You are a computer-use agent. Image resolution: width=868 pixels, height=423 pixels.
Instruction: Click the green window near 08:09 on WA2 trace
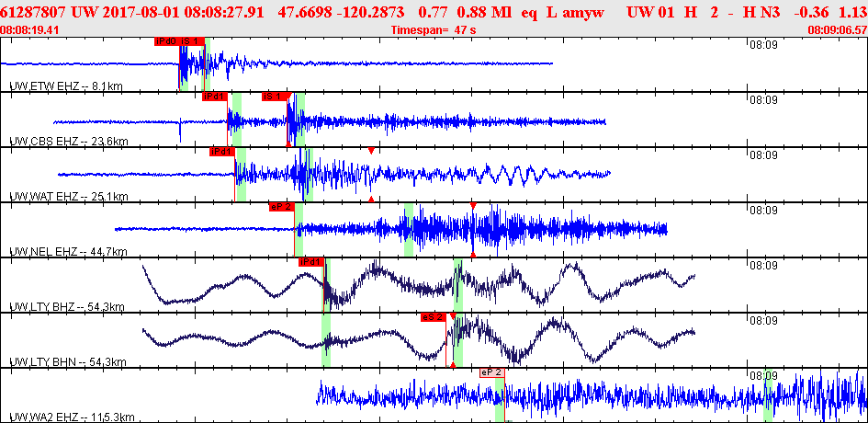tap(768, 395)
